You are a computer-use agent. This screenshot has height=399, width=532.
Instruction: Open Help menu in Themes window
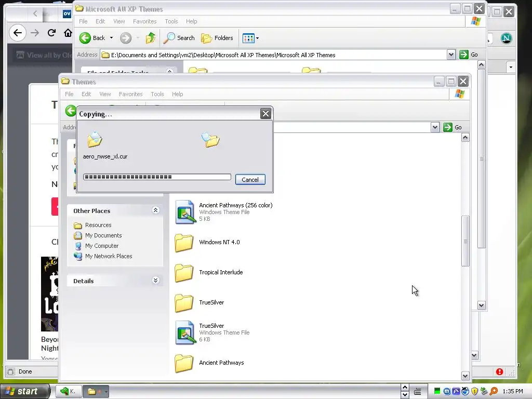pyautogui.click(x=178, y=94)
